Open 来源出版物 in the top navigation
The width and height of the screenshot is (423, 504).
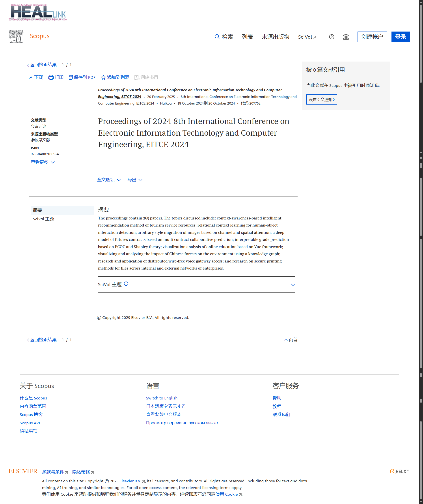tap(275, 37)
